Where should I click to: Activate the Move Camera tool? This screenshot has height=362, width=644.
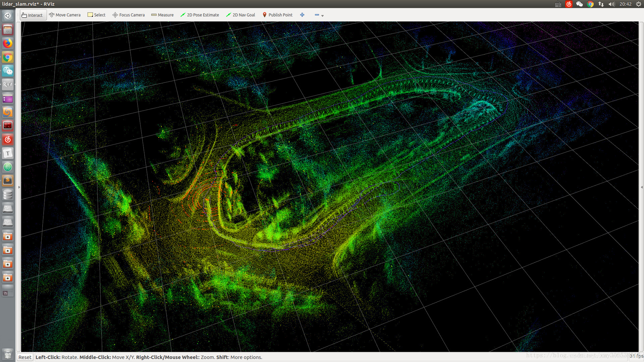coord(65,15)
